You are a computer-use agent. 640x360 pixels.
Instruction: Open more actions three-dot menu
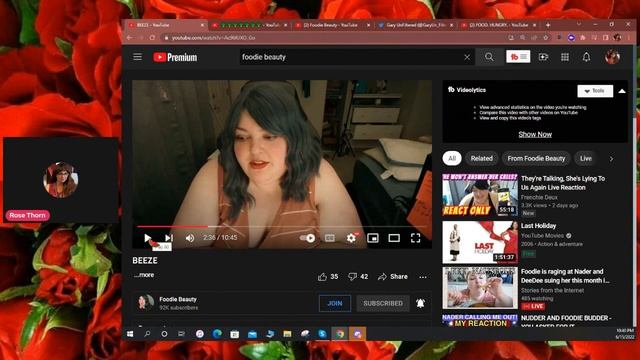[x=423, y=277]
